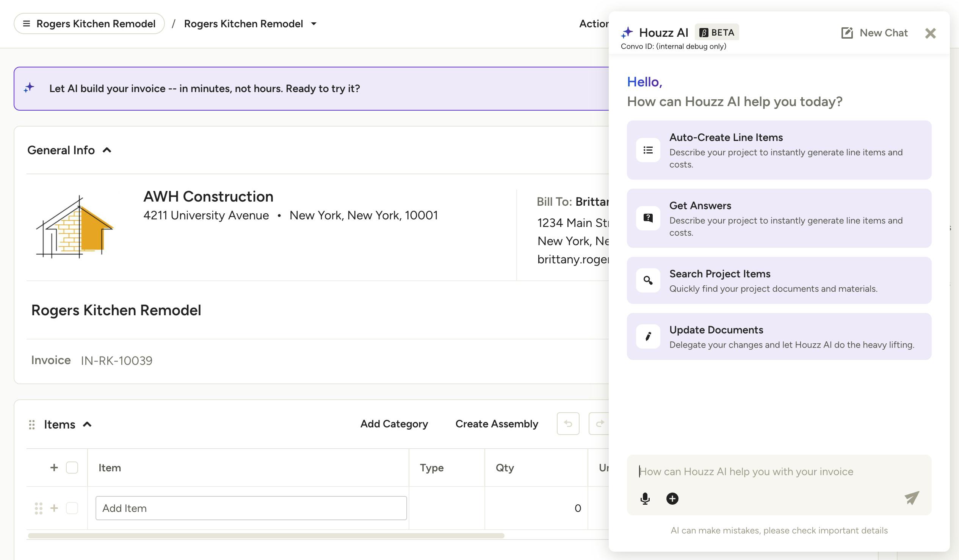
Task: Click the add attachment plus icon
Action: click(672, 498)
